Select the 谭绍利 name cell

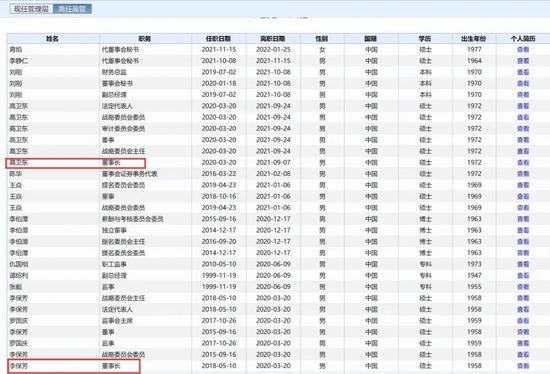coord(19,275)
